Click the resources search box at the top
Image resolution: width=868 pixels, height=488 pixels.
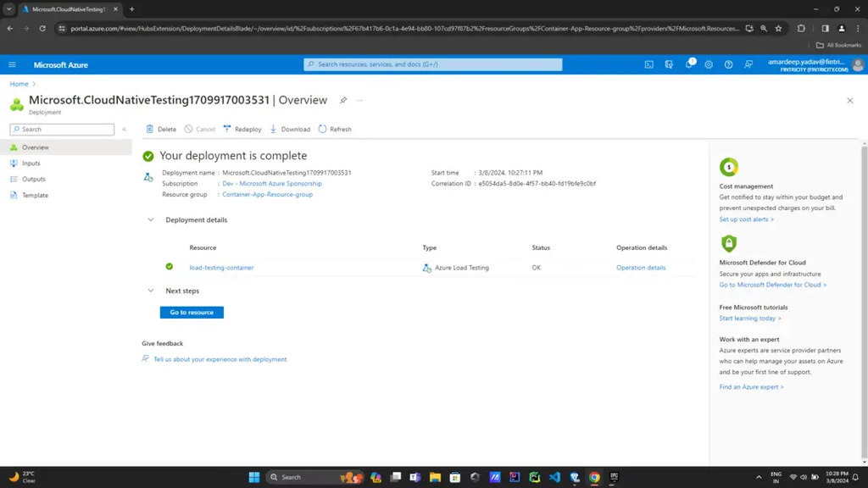point(434,64)
